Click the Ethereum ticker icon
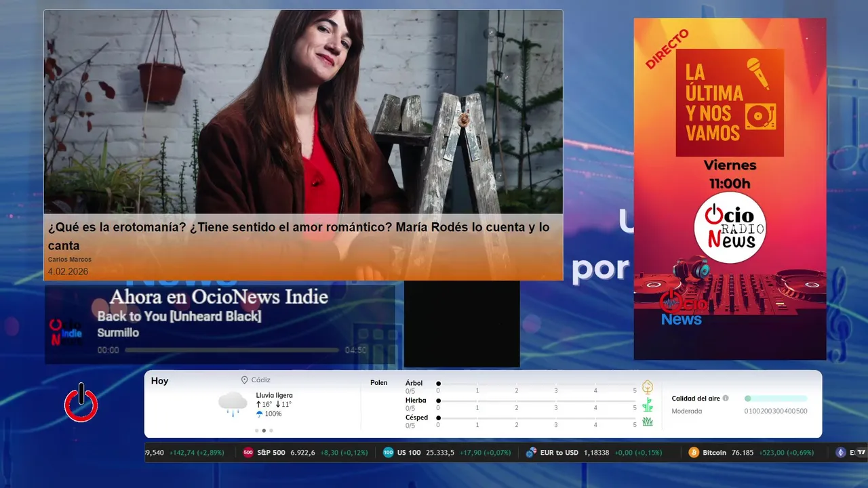This screenshot has height=488, width=868. [x=841, y=453]
